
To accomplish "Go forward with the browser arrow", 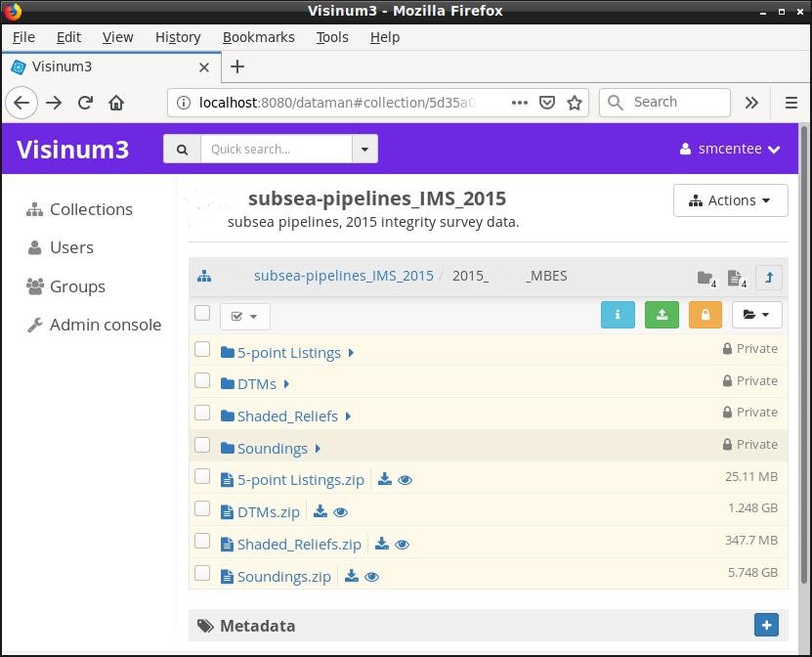I will tap(54, 103).
